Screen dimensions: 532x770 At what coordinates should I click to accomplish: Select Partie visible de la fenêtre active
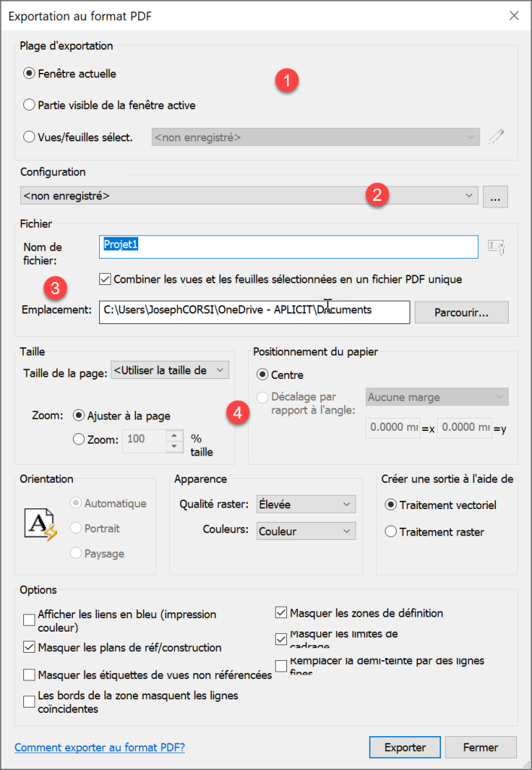coord(30,105)
